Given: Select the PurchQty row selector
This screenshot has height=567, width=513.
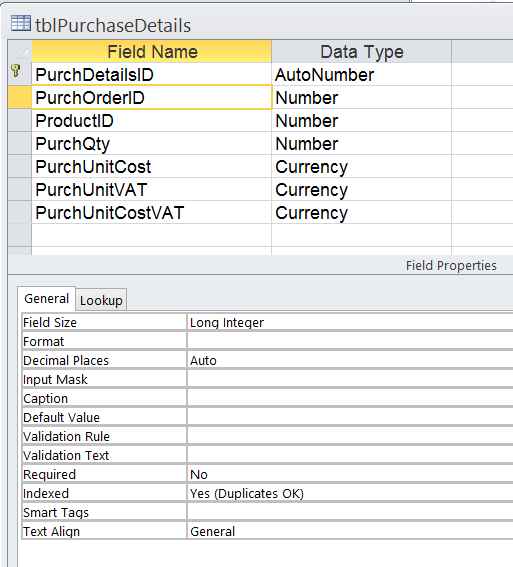Looking at the screenshot, I should [x=20, y=143].
